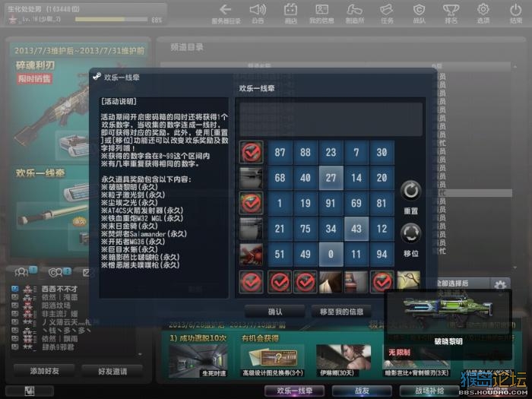Click column reward checkmark below number 94

click(x=382, y=282)
